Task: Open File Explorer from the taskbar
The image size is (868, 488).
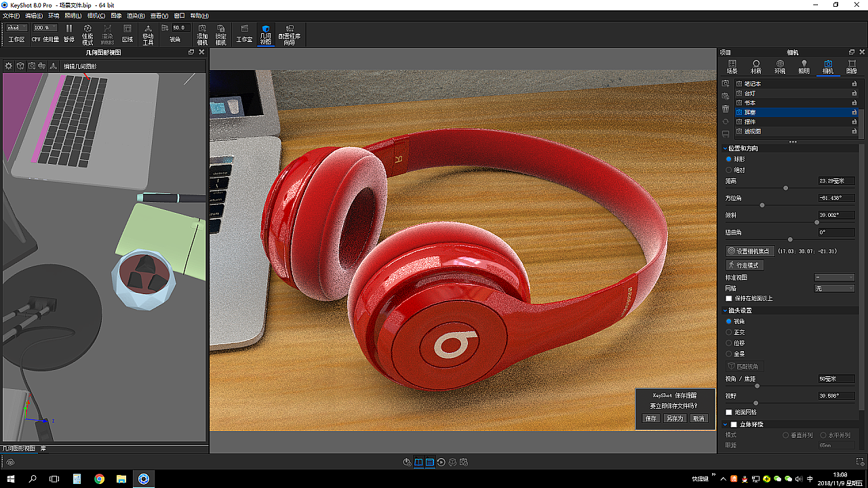Action: click(x=121, y=479)
